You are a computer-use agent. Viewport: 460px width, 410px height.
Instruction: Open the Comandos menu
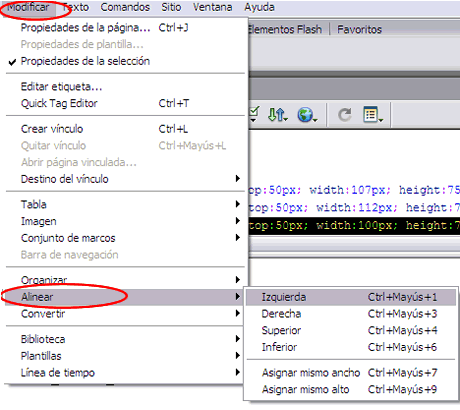[x=125, y=7]
